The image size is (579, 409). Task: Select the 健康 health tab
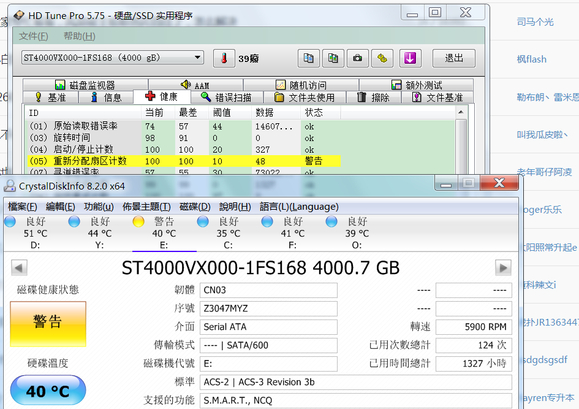(x=162, y=97)
